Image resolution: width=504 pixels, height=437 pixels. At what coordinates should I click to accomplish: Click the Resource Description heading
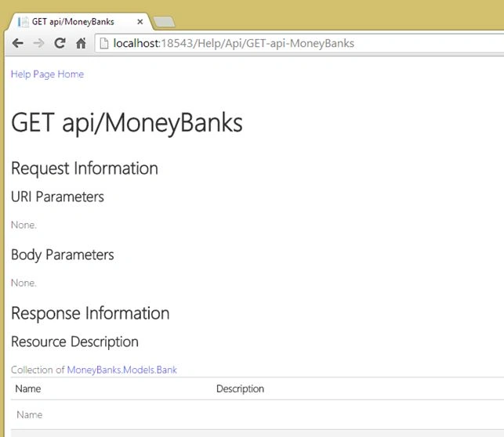[x=75, y=341]
